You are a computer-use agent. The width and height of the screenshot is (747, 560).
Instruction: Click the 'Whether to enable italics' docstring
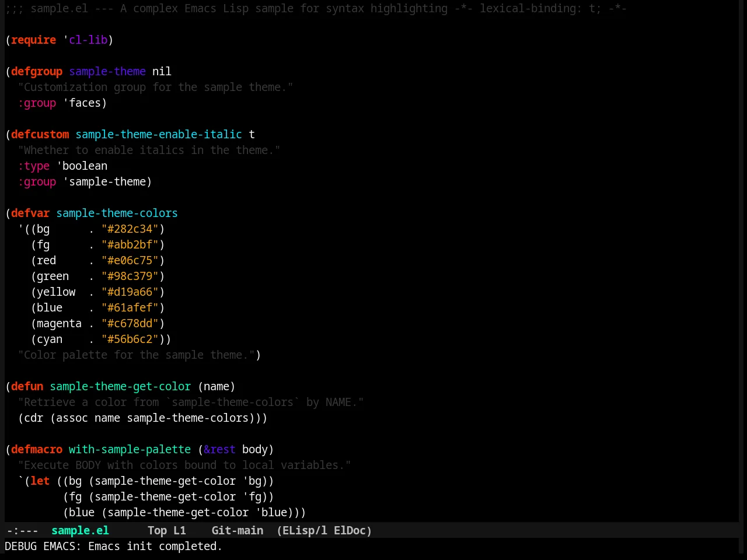(x=149, y=150)
